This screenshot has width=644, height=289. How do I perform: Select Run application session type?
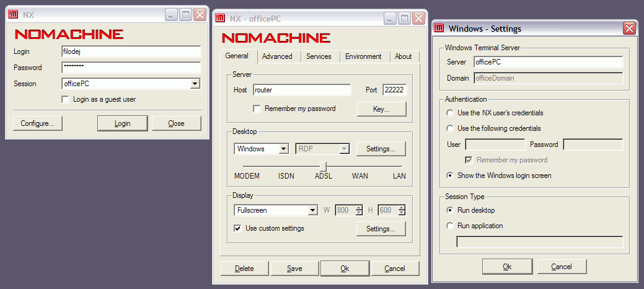pos(450,226)
